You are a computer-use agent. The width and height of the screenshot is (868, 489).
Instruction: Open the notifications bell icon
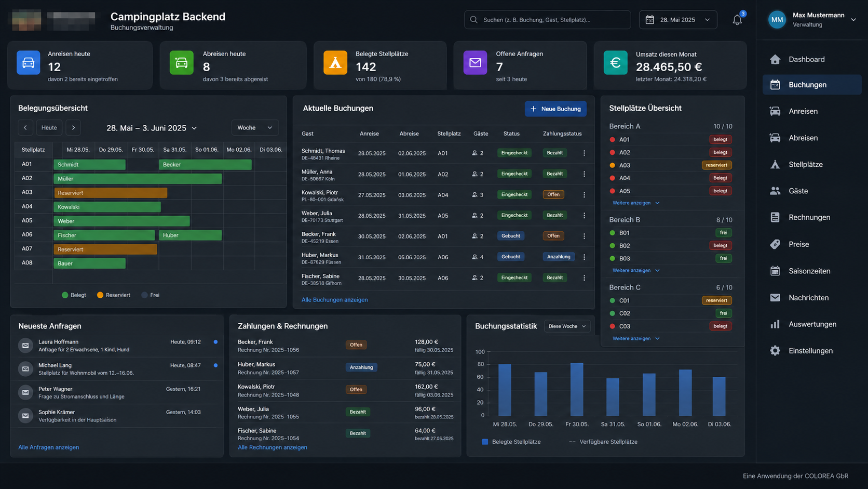pyautogui.click(x=737, y=20)
